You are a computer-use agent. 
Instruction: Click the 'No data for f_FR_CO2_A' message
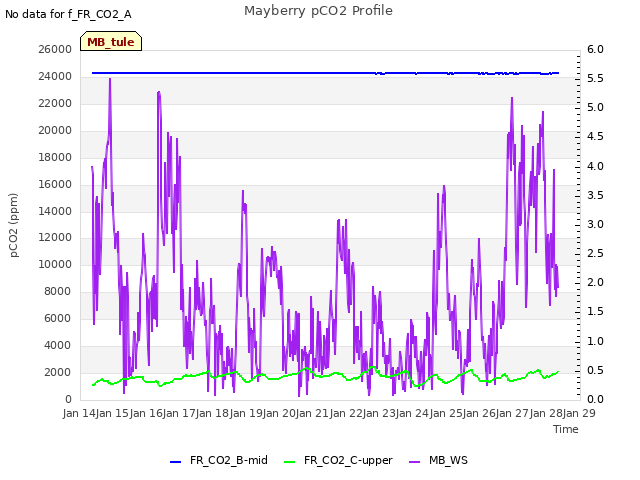tap(68, 14)
